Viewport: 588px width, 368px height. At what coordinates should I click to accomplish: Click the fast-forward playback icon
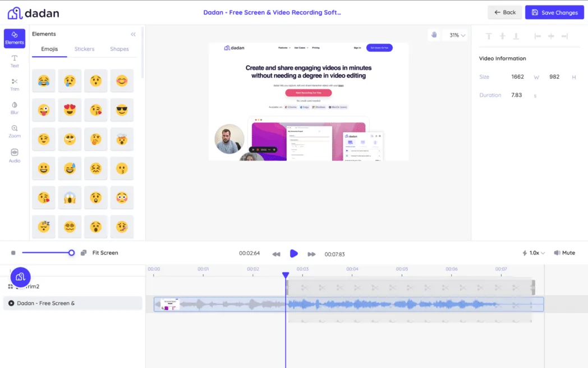(x=312, y=253)
